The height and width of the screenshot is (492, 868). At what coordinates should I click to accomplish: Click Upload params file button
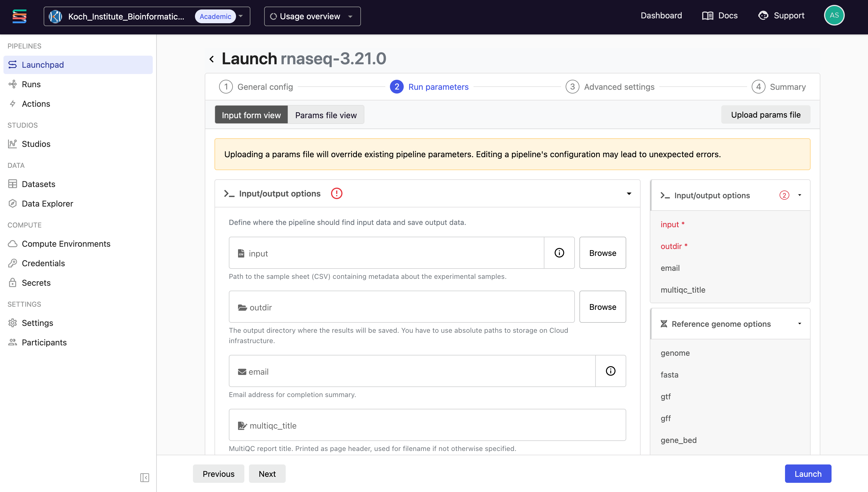click(765, 115)
